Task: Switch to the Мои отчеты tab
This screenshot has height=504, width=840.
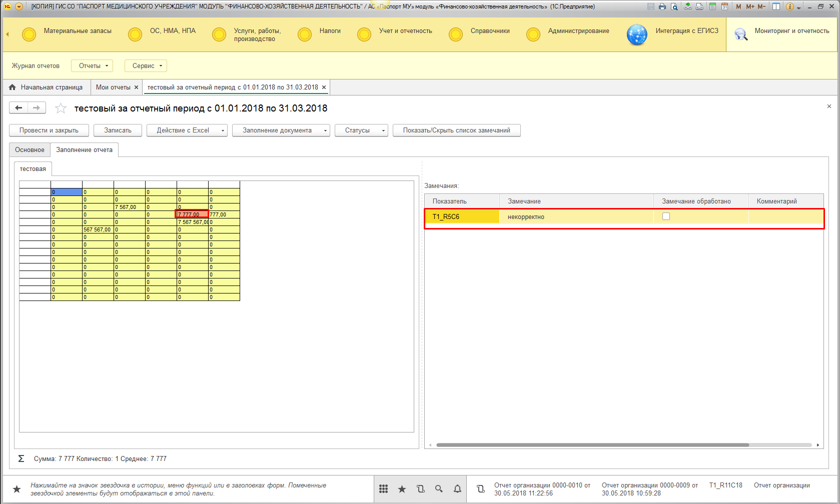Action: [113, 87]
